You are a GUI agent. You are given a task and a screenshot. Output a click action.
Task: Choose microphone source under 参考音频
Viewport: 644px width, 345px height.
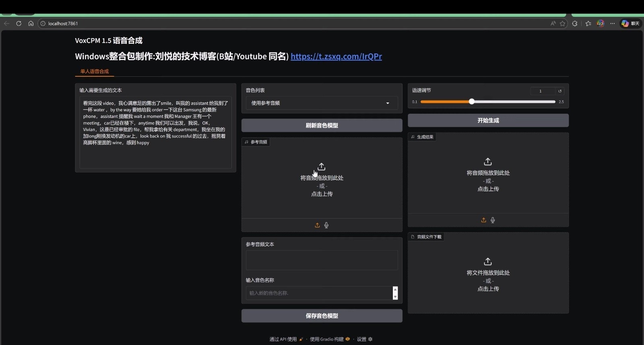click(x=326, y=225)
